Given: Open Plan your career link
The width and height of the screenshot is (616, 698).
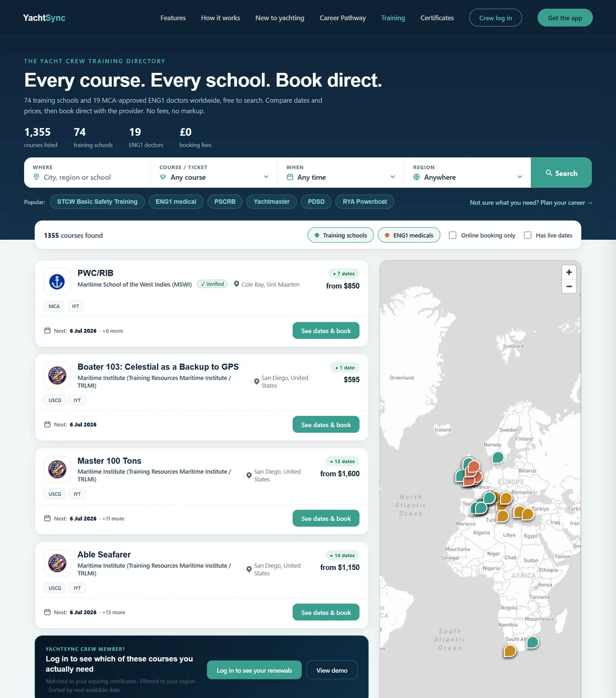Looking at the screenshot, I should pyautogui.click(x=531, y=202).
